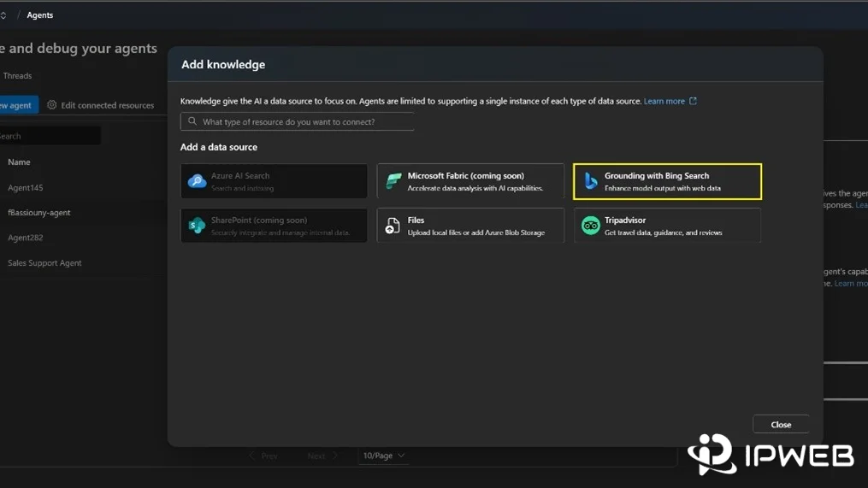
Task: Open the Agents breadcrumb item
Action: point(40,15)
